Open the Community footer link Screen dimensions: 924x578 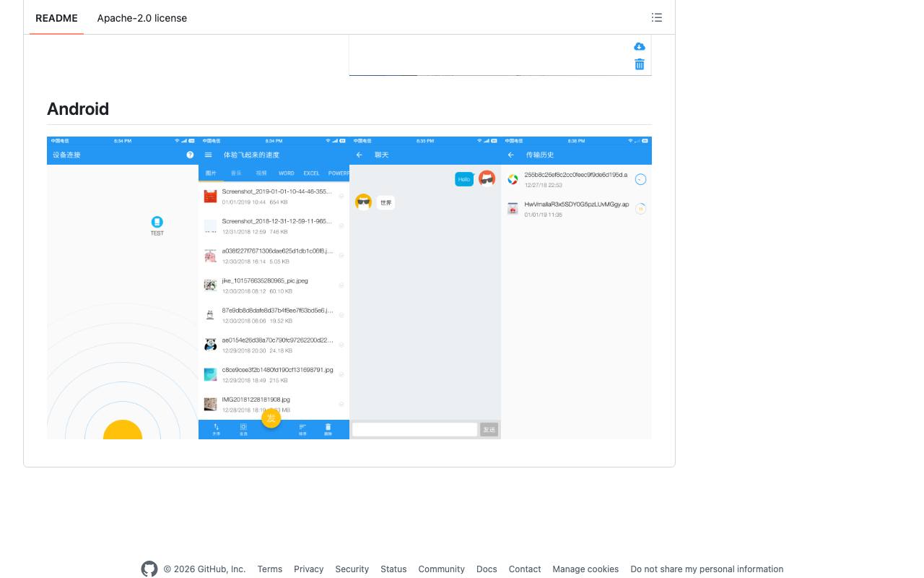(442, 569)
